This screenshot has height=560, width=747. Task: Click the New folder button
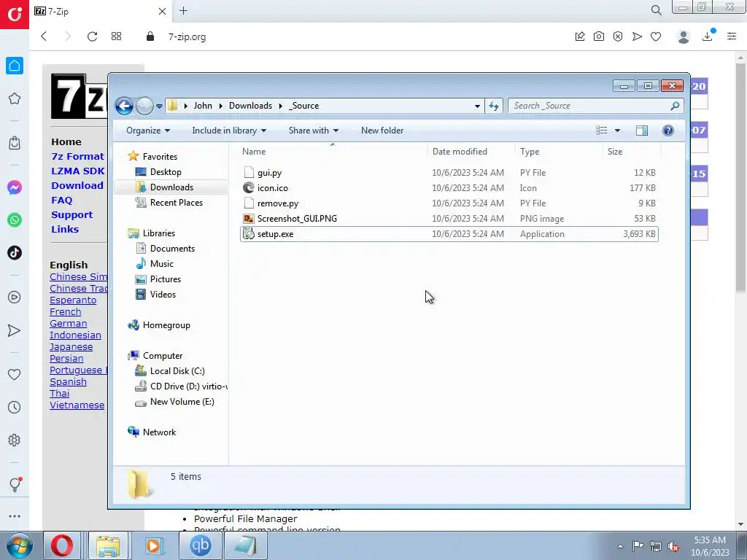pos(382,131)
